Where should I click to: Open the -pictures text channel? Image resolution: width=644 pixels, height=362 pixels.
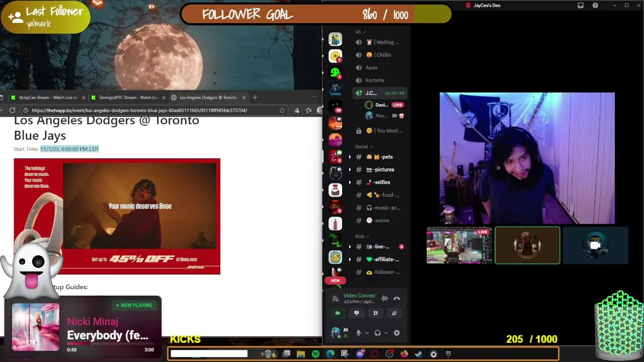[x=380, y=169]
